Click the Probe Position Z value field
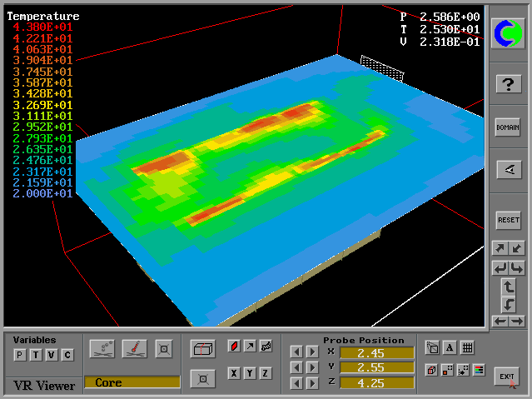Image resolution: width=532 pixels, height=399 pixels. coord(376,382)
